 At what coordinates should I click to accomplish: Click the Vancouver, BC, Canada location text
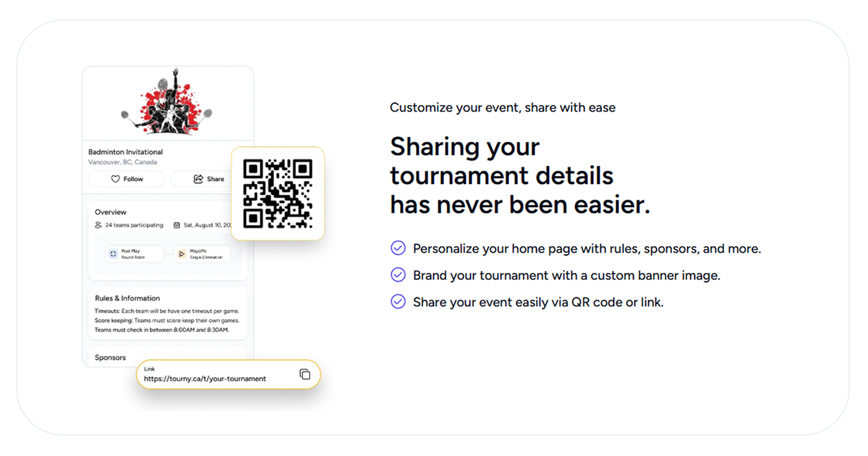(124, 162)
